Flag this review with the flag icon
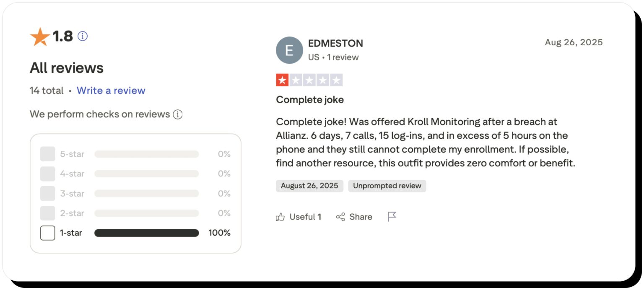The height and width of the screenshot is (290, 644). [392, 217]
